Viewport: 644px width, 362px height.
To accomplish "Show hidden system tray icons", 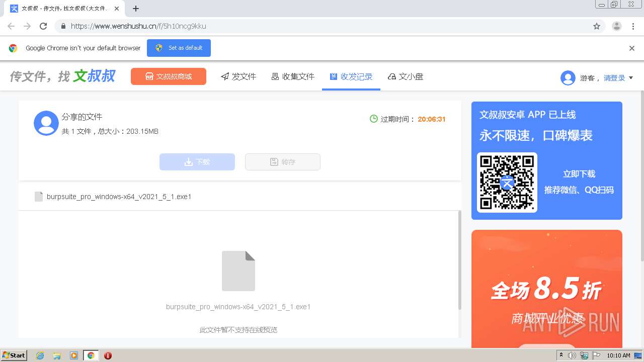I will point(561,355).
